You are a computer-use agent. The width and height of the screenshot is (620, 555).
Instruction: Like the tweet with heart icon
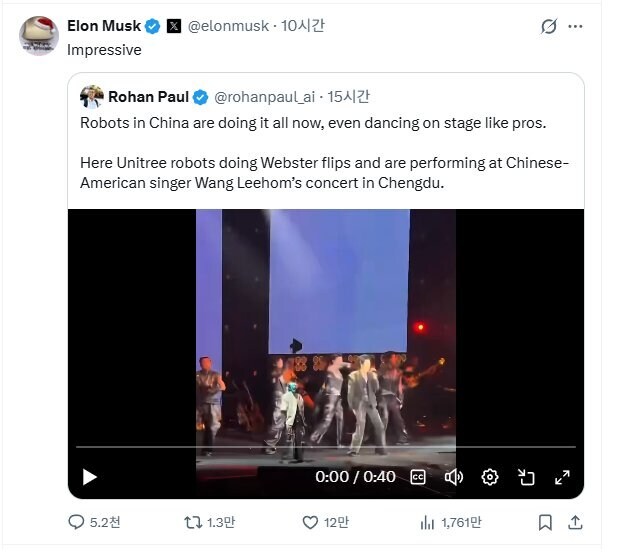(311, 522)
